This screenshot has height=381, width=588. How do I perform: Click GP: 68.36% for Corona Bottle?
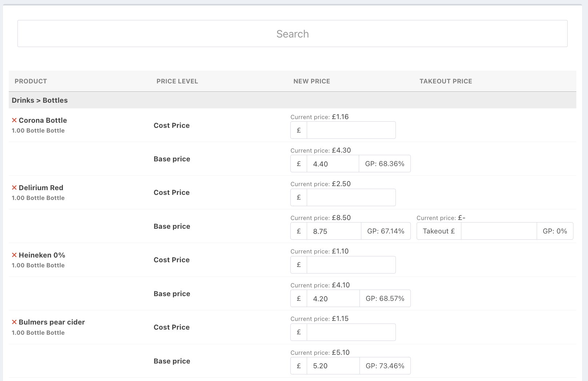click(385, 164)
